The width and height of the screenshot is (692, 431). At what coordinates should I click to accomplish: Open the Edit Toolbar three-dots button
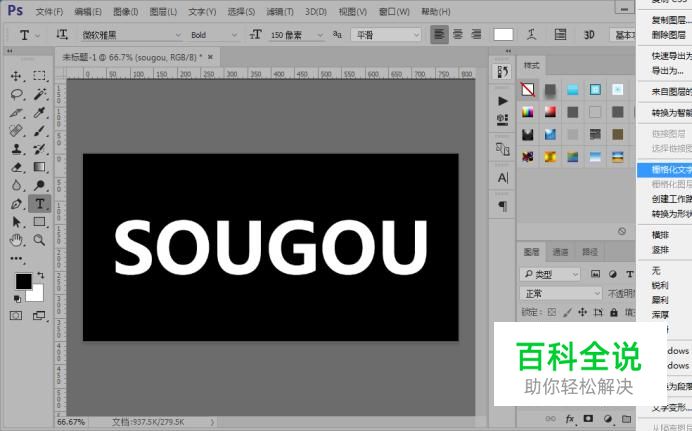(16, 259)
